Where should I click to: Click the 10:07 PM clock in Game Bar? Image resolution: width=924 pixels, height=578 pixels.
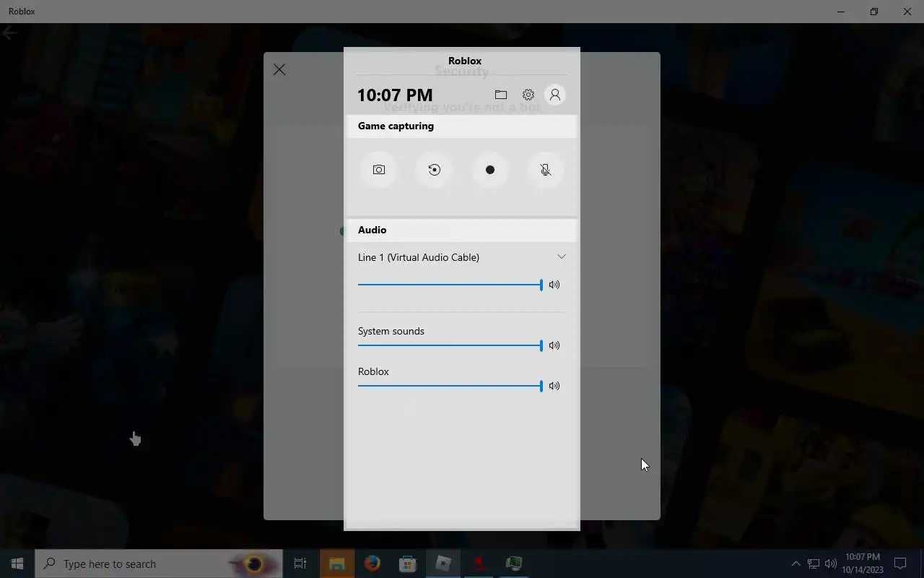(395, 95)
